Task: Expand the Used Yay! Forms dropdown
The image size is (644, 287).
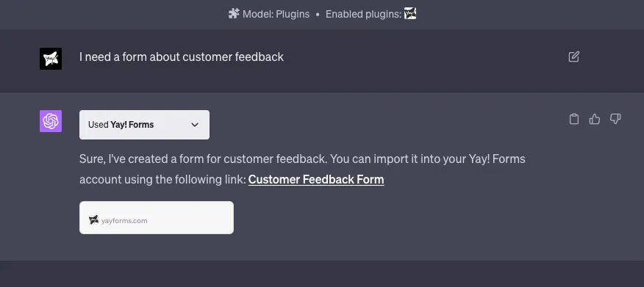Action: 144,125
